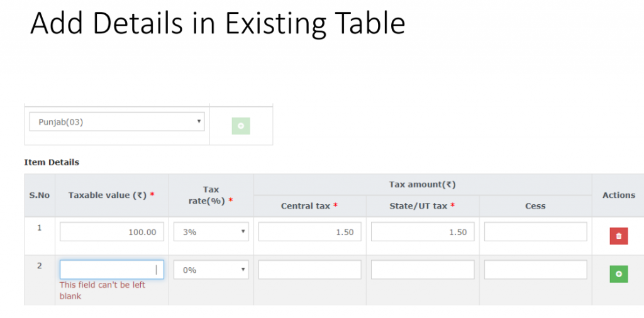Viewport: 644px width, 318px height.
Task: Click the empty Cess field in row 1
Action: (x=536, y=232)
